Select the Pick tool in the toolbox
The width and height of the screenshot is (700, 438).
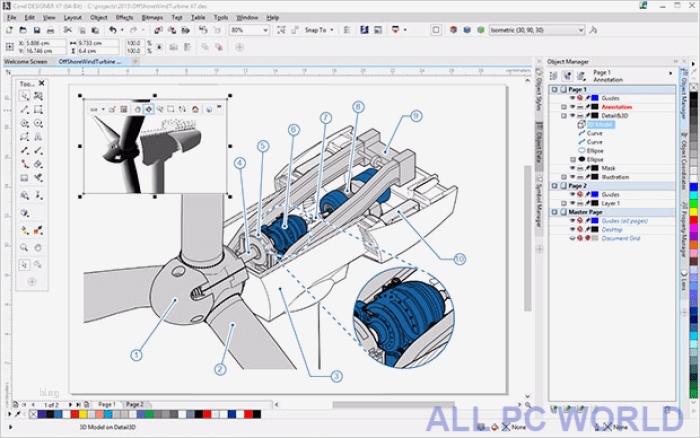(x=25, y=96)
